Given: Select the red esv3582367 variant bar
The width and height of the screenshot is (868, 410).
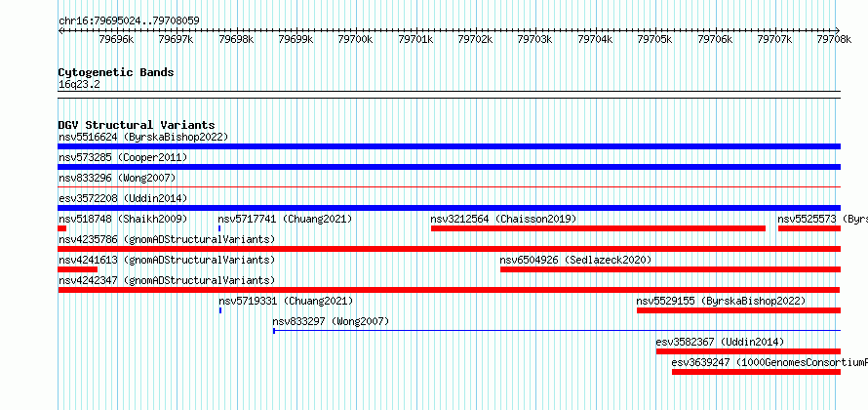Looking at the screenshot, I should pyautogui.click(x=748, y=351).
